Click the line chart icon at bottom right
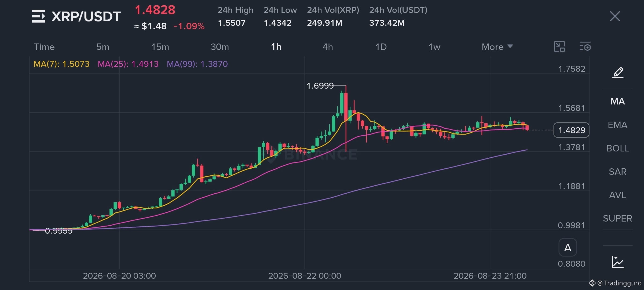The height and width of the screenshot is (290, 644). click(x=617, y=262)
